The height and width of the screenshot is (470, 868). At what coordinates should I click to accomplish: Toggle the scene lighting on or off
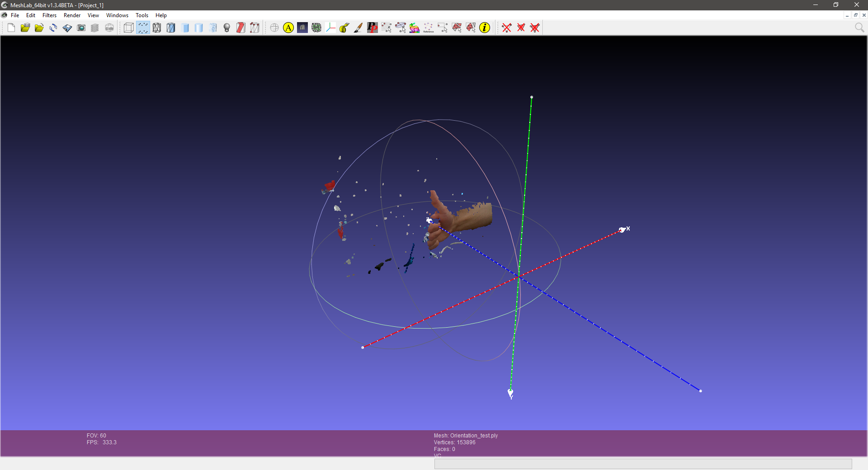(227, 28)
